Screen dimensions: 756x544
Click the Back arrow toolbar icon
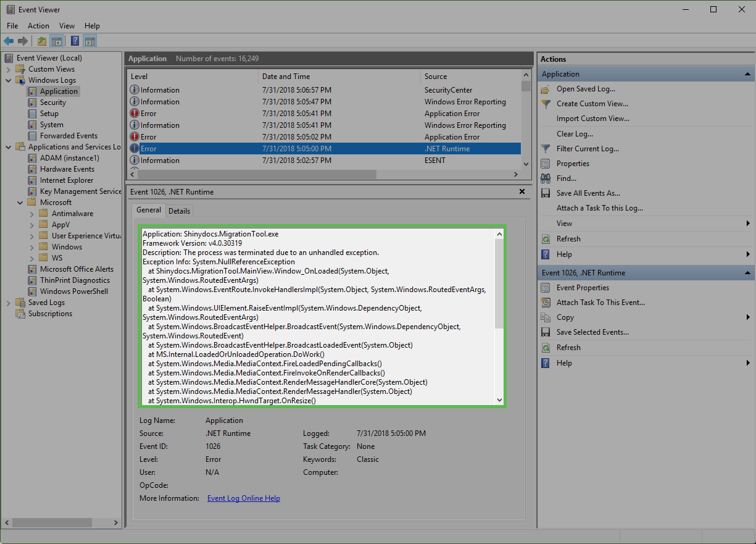tap(9, 41)
